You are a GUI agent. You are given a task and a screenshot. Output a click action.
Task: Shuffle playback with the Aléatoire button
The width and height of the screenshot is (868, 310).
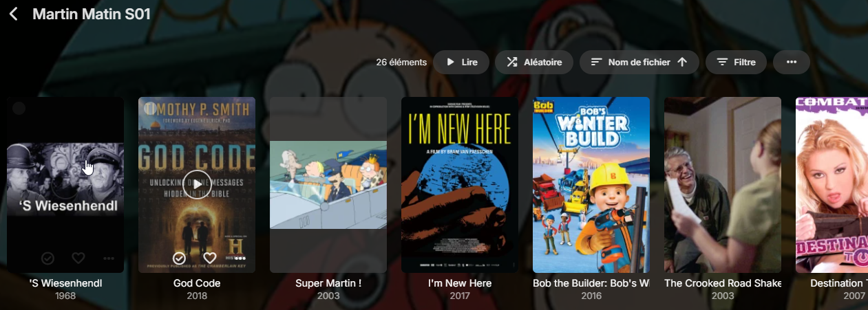click(x=533, y=62)
